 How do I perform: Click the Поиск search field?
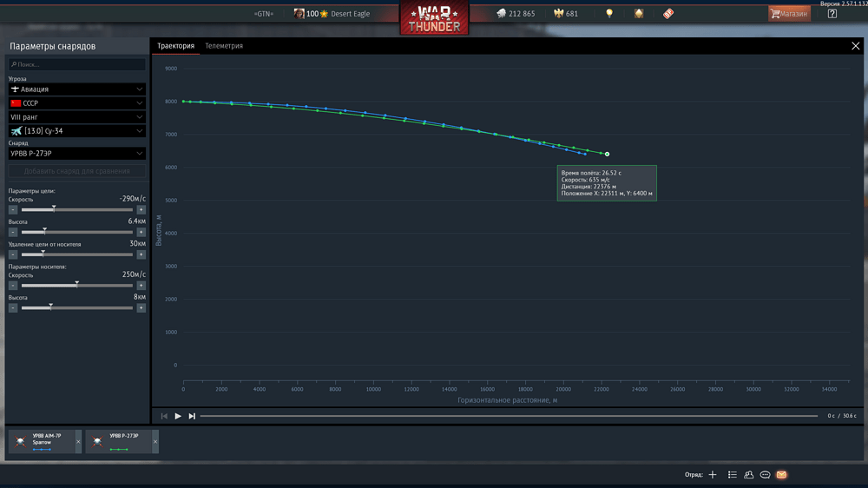tap(77, 64)
